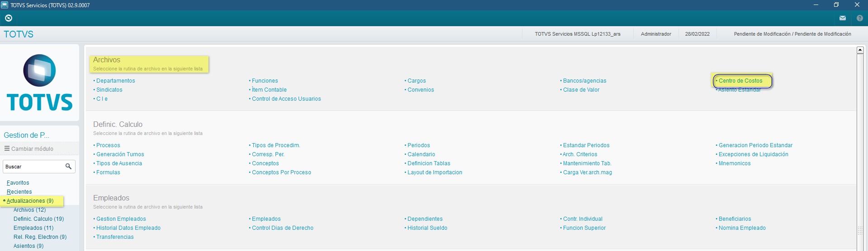This screenshot has height=251, width=868.
Task: Select Asientos (9) submenu
Action: tap(28, 246)
